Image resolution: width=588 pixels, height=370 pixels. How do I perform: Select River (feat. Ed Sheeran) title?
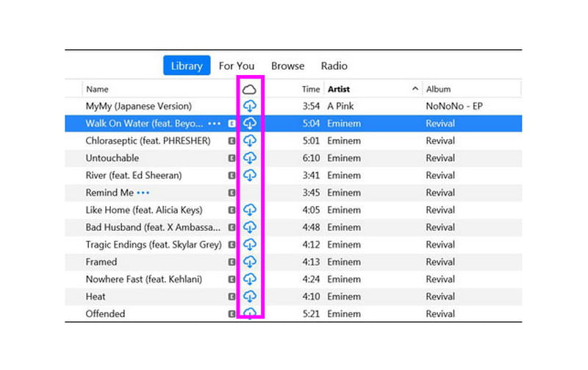pos(134,175)
